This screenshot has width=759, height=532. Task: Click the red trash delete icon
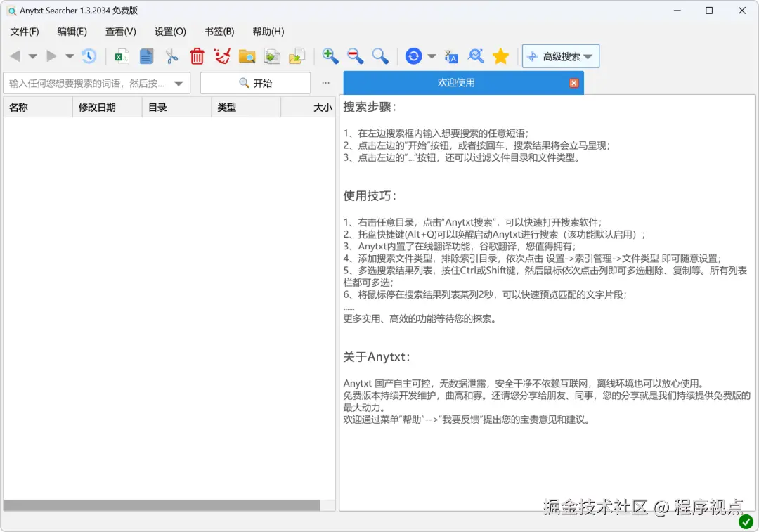pos(197,56)
